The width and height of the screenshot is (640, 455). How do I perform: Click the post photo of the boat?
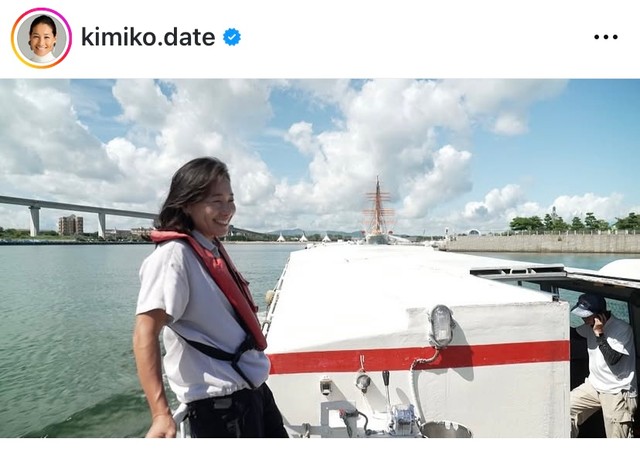pyautogui.click(x=320, y=258)
